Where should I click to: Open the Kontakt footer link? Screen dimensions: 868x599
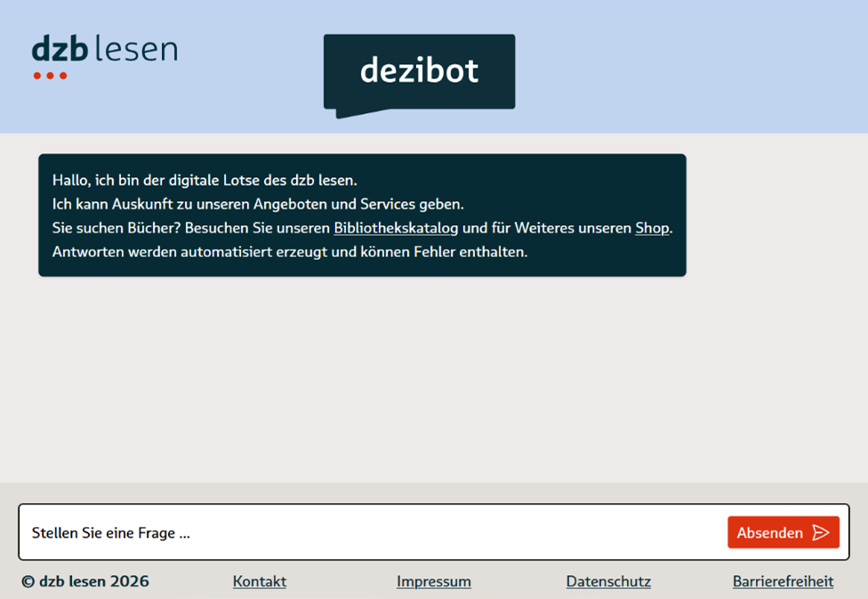coord(260,581)
